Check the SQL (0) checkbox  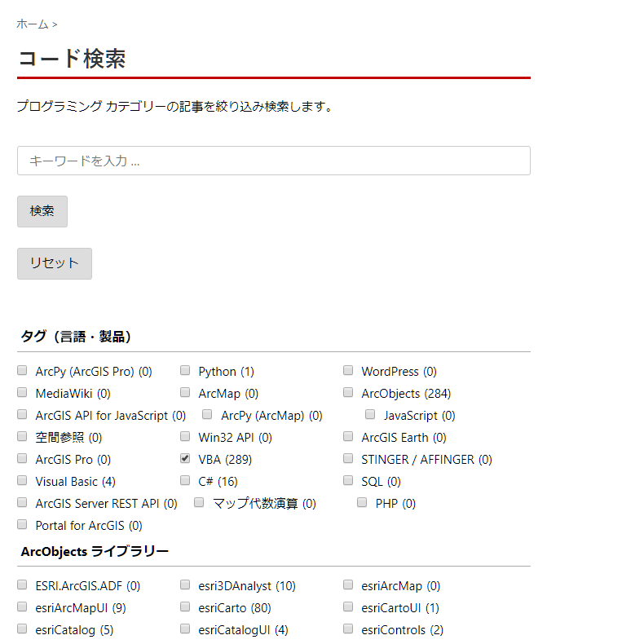(348, 480)
